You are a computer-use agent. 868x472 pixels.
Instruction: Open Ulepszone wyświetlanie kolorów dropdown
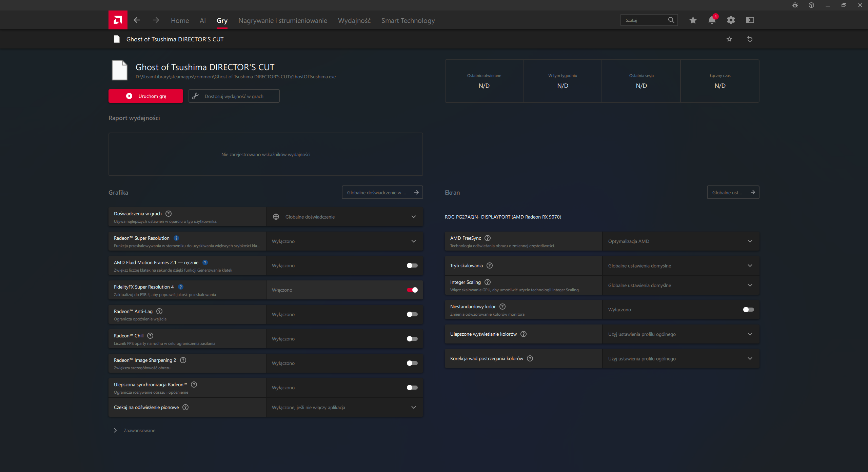click(681, 334)
